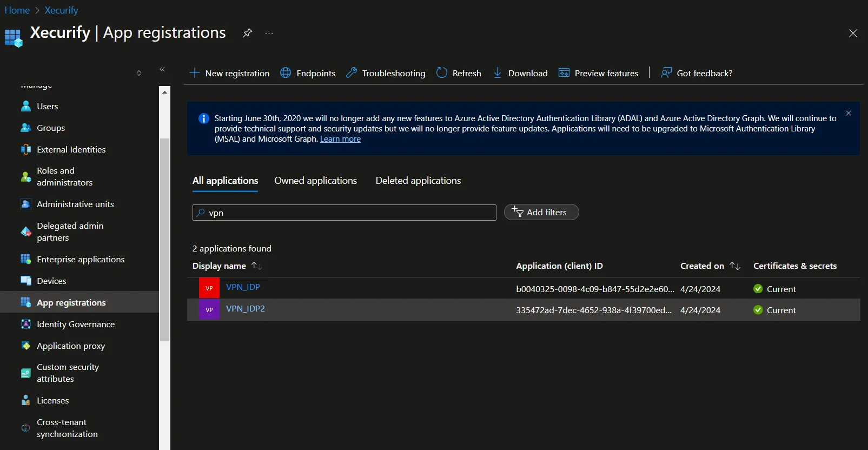Image resolution: width=868 pixels, height=450 pixels.
Task: Click the Troubleshooting wrench icon
Action: point(352,72)
